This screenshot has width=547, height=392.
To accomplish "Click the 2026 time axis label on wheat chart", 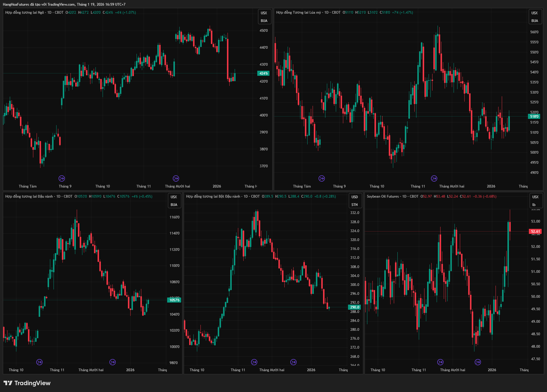I will pos(491,186).
